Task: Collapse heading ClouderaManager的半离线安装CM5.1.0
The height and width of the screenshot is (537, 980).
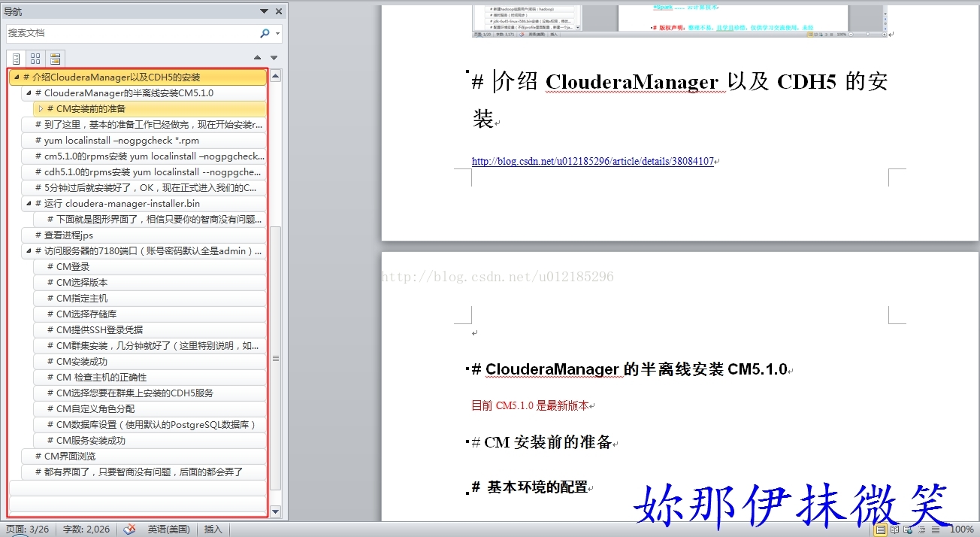Action: pyautogui.click(x=28, y=93)
